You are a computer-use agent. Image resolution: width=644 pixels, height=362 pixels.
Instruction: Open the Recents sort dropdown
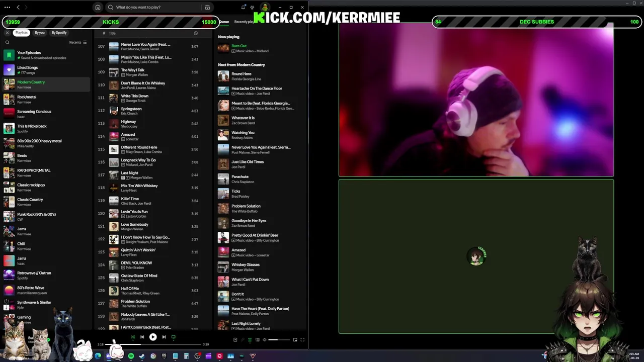tap(78, 42)
